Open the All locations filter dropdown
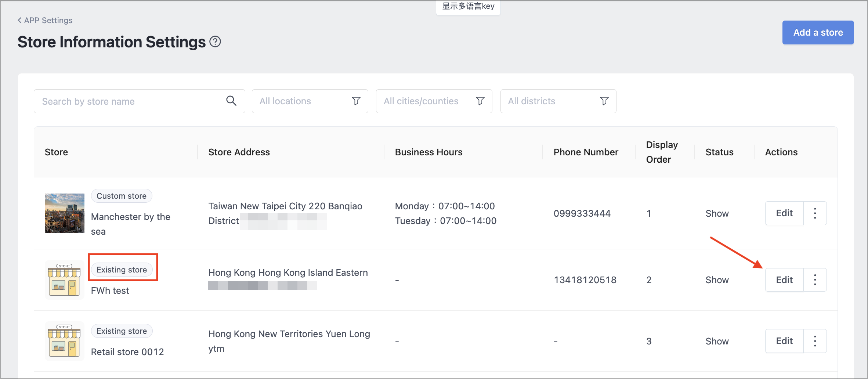The image size is (868, 379). [310, 101]
